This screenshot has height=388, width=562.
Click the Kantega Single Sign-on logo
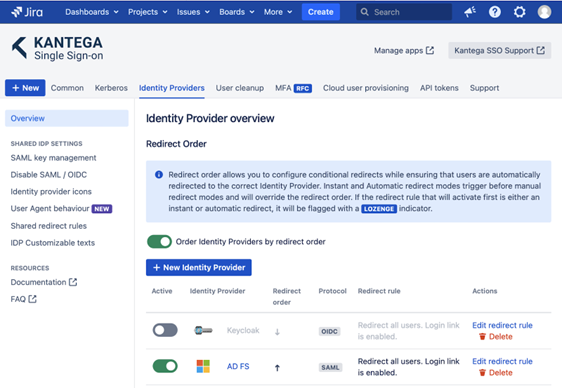click(57, 48)
